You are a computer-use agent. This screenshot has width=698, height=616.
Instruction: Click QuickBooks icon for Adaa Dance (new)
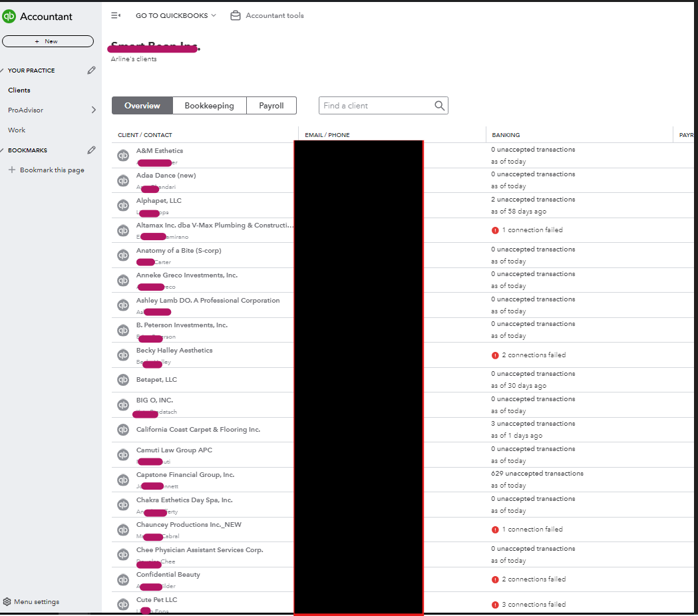123,181
